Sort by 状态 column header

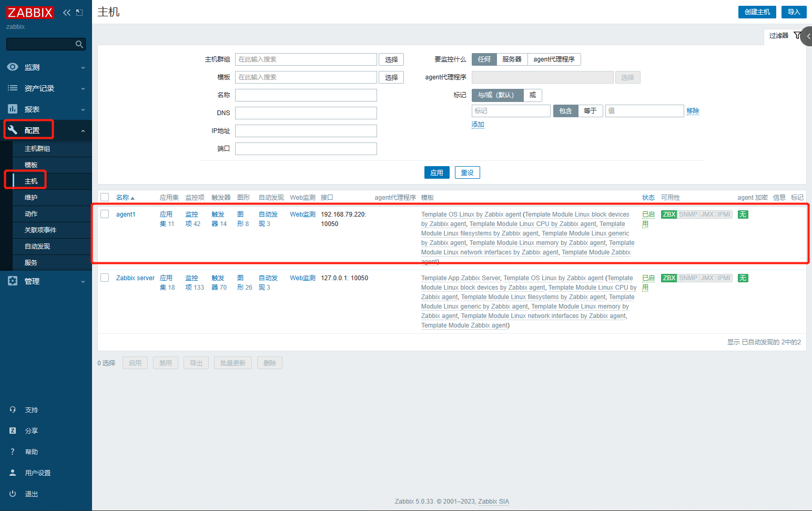[x=648, y=198]
